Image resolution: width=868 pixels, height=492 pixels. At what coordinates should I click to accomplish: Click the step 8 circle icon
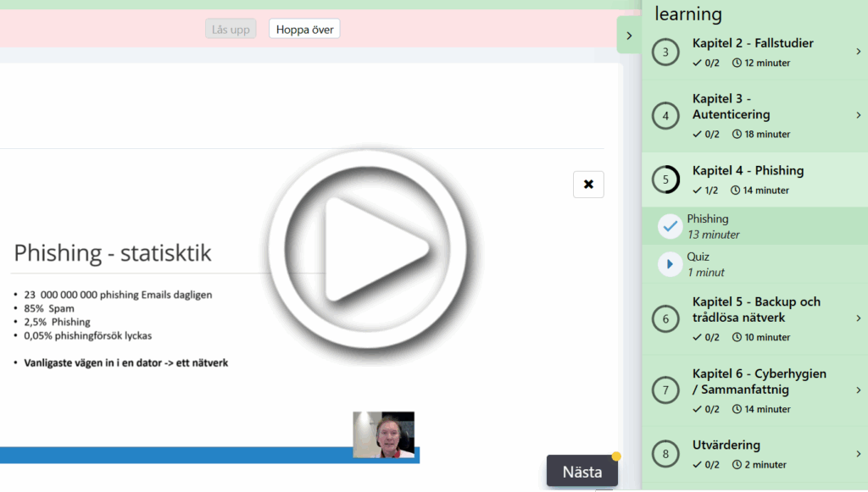pyautogui.click(x=665, y=454)
